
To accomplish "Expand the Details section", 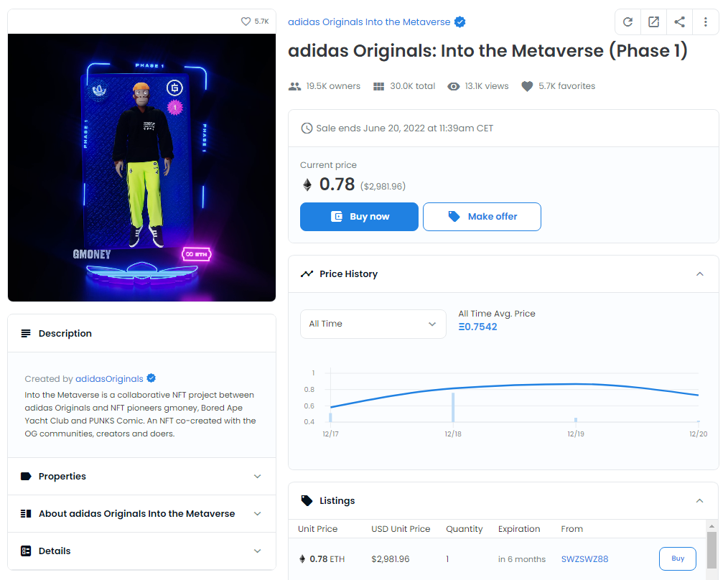I will click(x=141, y=551).
